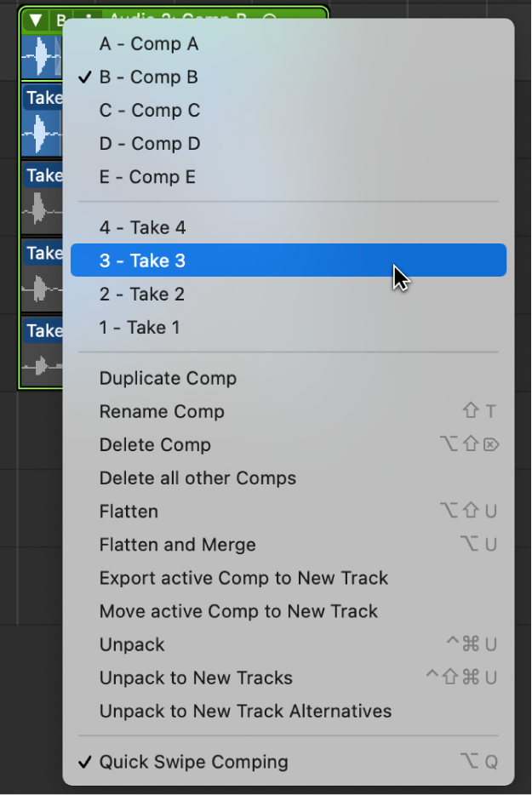Select Unpack to New Tracks
This screenshot has width=532, height=795.
coord(196,678)
